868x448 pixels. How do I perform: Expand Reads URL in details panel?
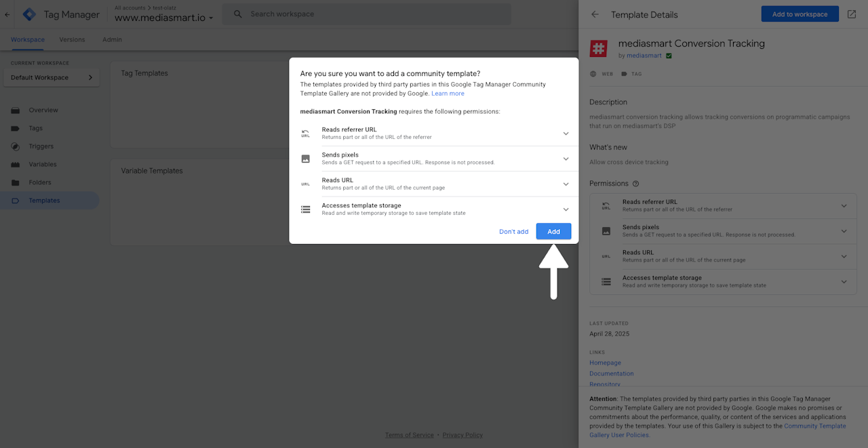[x=844, y=256]
